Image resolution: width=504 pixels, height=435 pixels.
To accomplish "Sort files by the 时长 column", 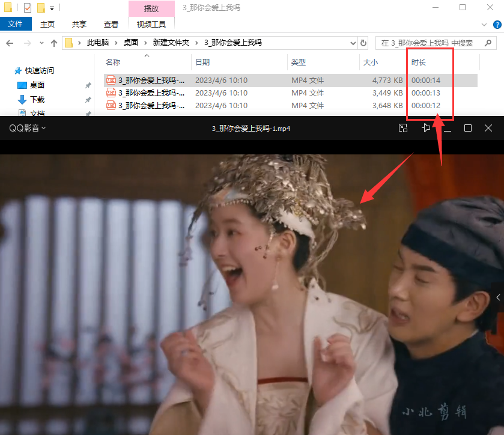I will pos(444,62).
